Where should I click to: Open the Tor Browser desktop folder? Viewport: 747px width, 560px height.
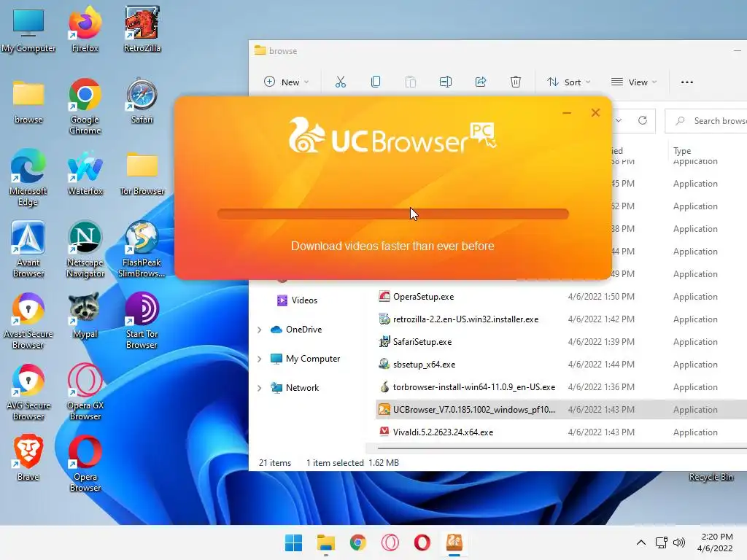(x=142, y=173)
